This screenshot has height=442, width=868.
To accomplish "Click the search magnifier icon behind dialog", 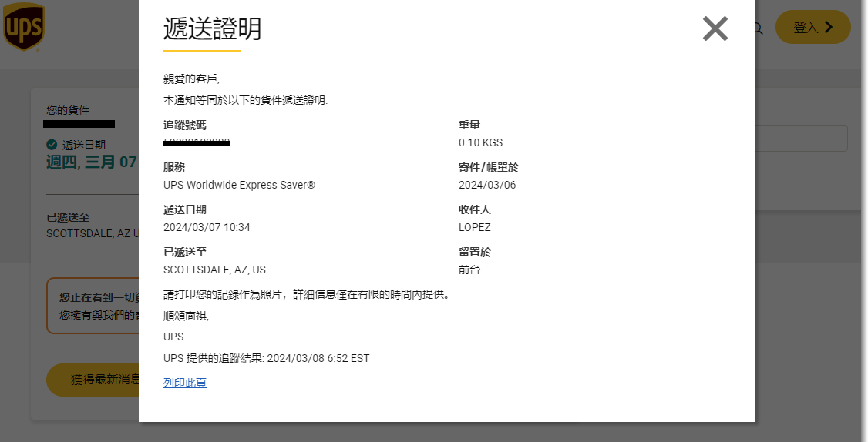I will coord(759,28).
